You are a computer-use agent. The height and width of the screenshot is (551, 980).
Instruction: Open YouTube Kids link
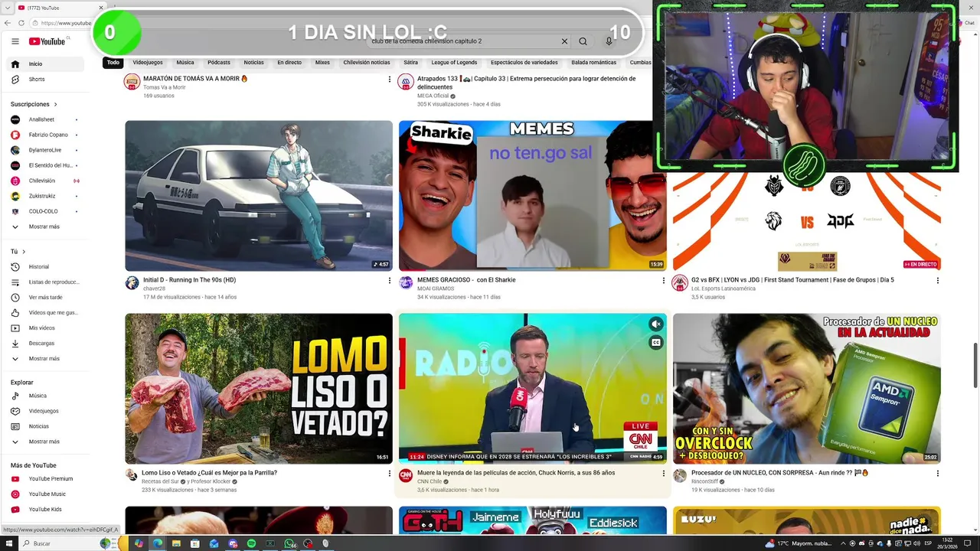tap(44, 510)
